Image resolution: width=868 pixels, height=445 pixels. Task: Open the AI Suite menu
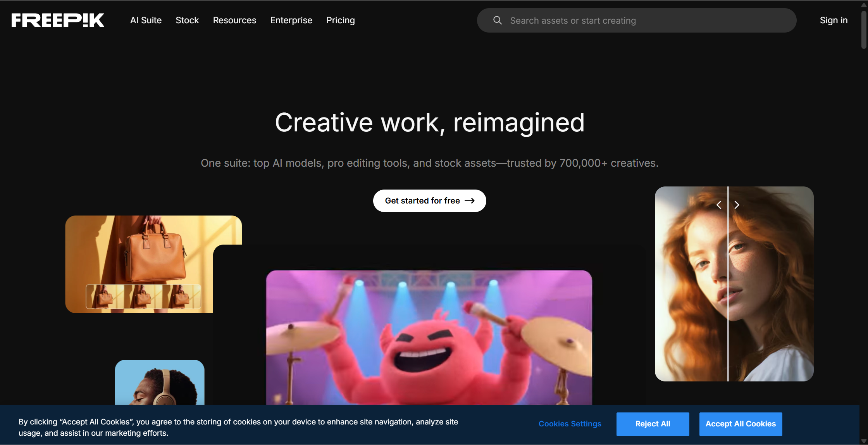(x=146, y=20)
